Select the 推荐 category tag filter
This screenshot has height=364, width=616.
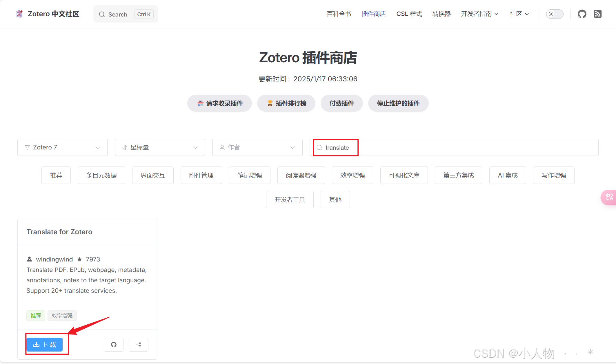(x=56, y=175)
